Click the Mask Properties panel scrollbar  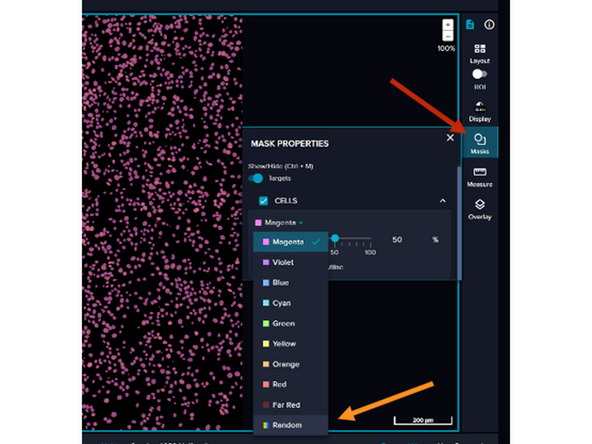459,223
